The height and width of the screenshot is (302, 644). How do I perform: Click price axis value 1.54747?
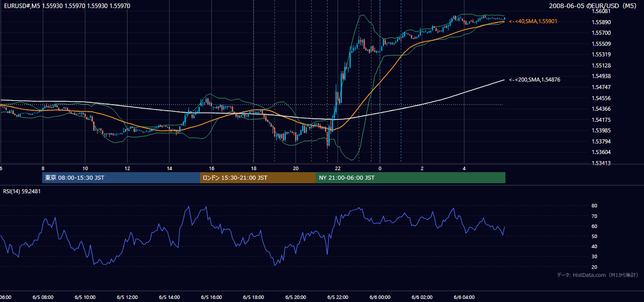[x=601, y=87]
